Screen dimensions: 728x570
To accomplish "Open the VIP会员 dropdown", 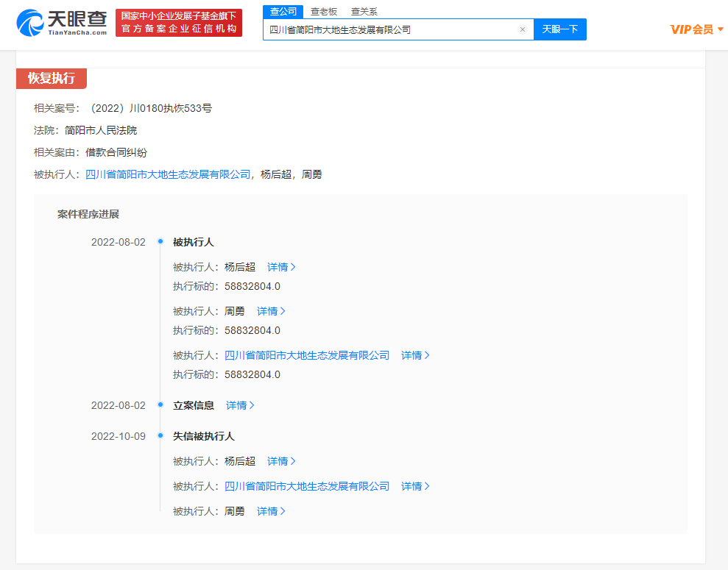I will (x=696, y=29).
